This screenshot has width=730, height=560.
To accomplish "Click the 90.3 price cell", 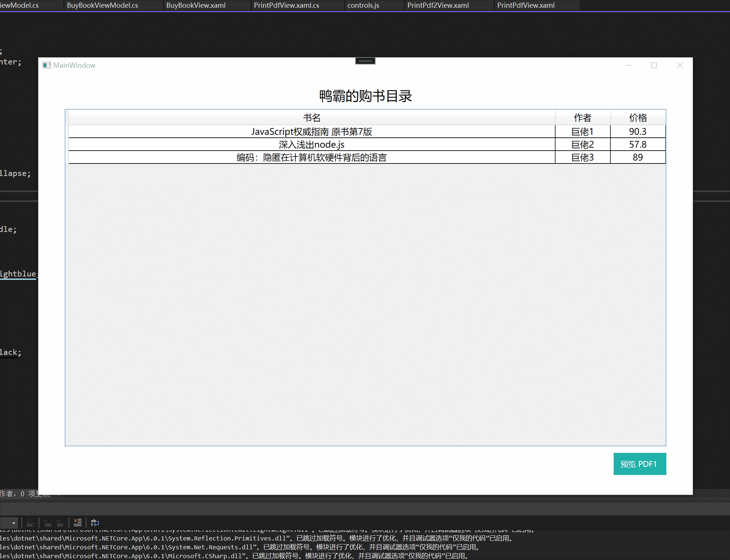I will click(x=638, y=131).
